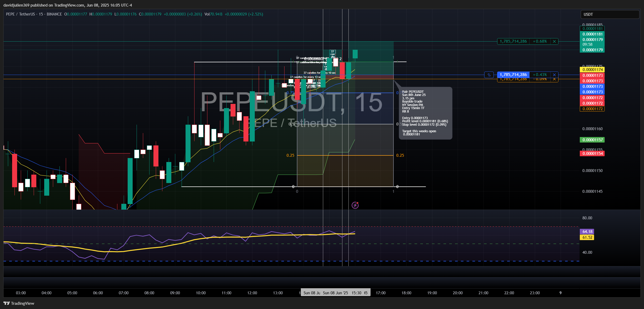Open the USDT currency selector
This screenshot has height=309, width=644.
tap(610, 14)
